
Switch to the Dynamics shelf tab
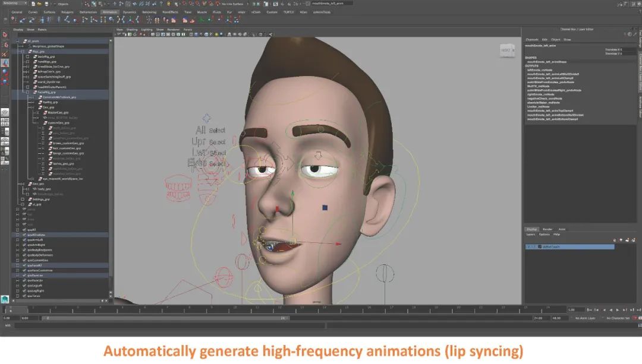(129, 12)
